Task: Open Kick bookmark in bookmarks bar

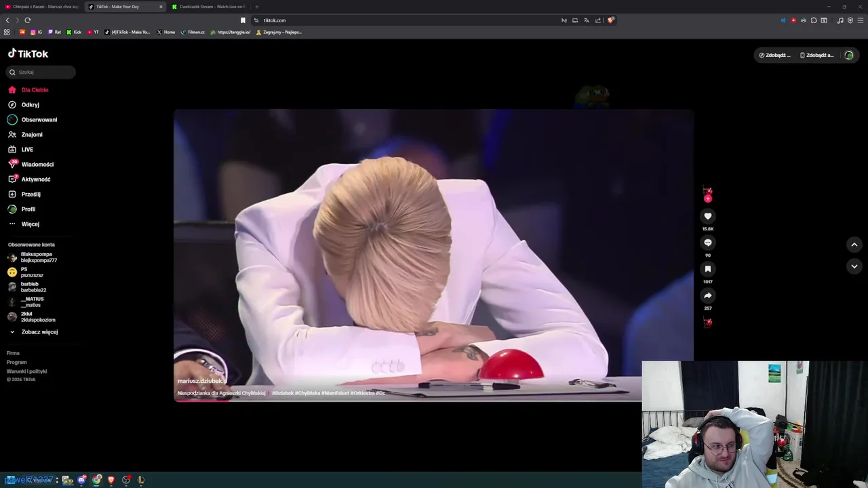Action: pos(74,32)
